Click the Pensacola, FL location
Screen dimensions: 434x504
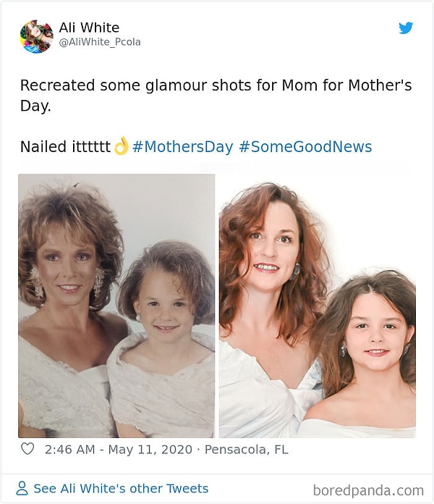point(247,450)
